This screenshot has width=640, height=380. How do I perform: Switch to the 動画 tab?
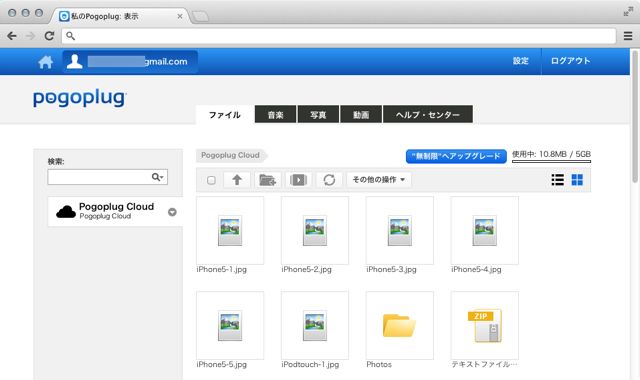pyautogui.click(x=361, y=115)
